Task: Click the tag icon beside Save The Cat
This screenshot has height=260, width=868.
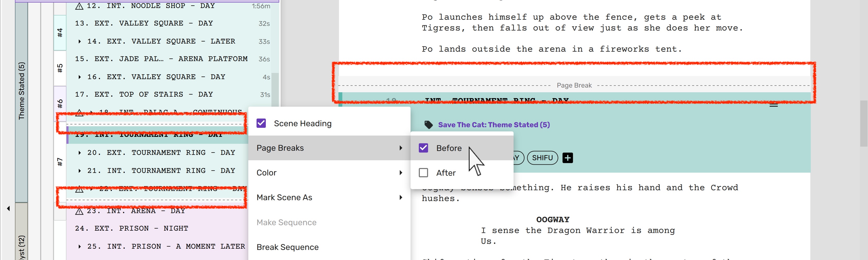Action: coord(428,125)
